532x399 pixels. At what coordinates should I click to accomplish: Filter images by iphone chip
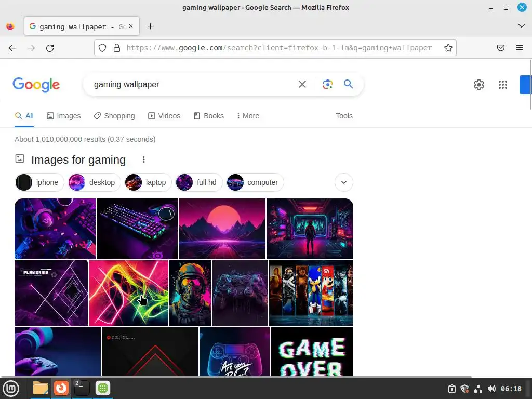click(x=39, y=182)
